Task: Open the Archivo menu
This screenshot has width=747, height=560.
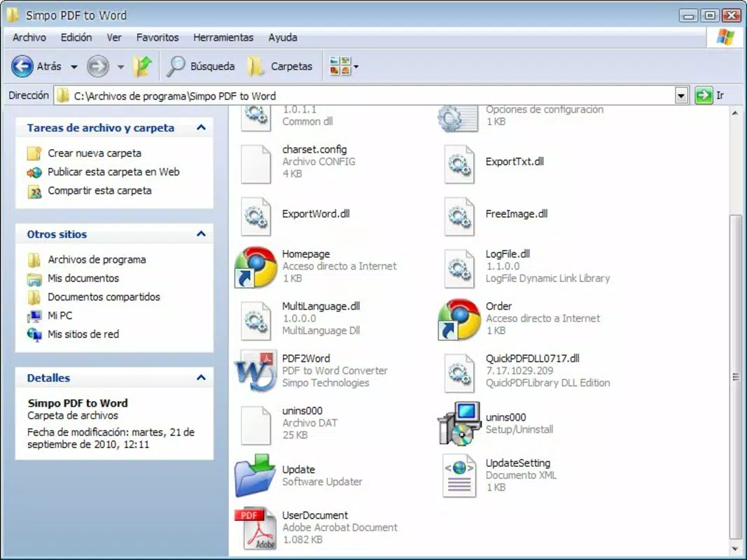Action: (29, 37)
